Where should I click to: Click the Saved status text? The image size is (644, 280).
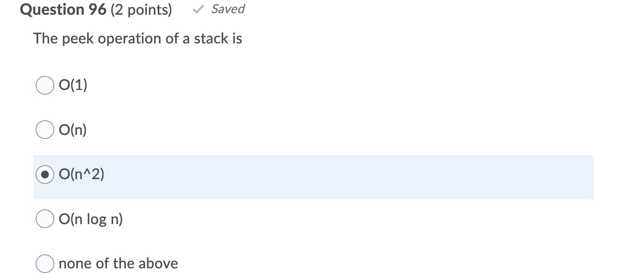[227, 9]
